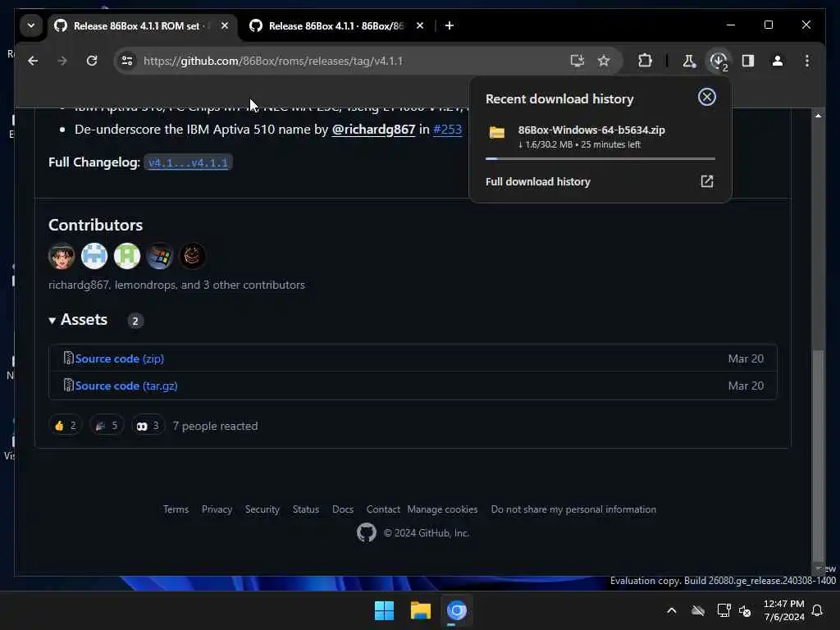Open the Windows Start menu

[x=384, y=610]
